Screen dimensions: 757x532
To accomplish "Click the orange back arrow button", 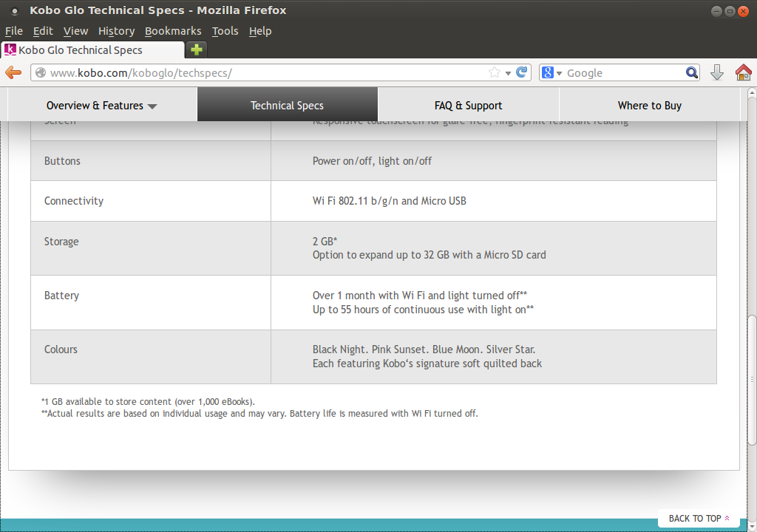I will pyautogui.click(x=13, y=73).
